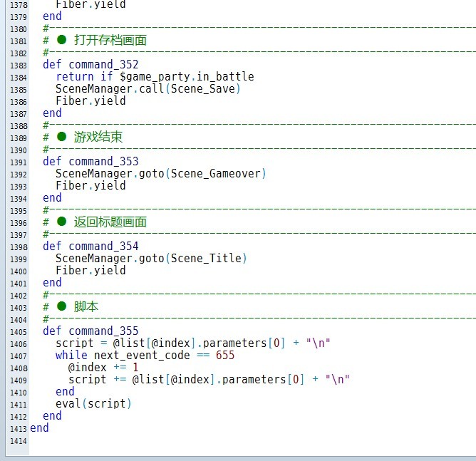Click the '@index += 1' line
Viewport: 476px width, 461px height.
pos(103,367)
